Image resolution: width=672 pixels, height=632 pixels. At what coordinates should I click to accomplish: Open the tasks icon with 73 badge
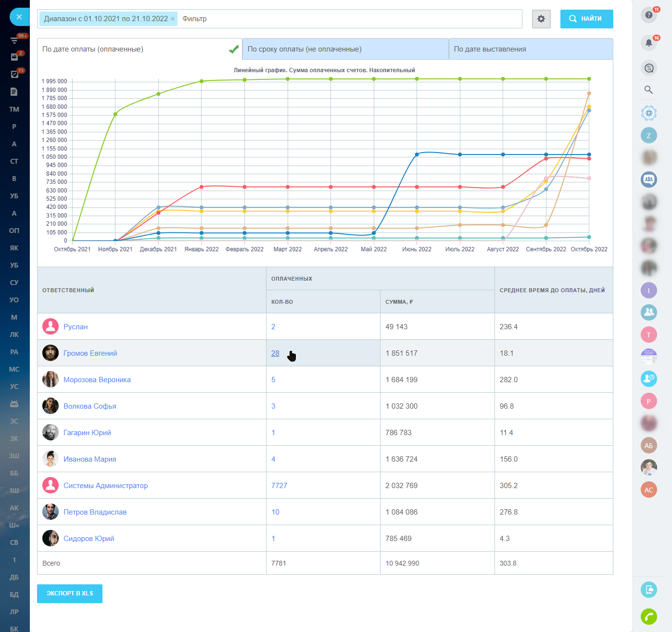point(14,74)
